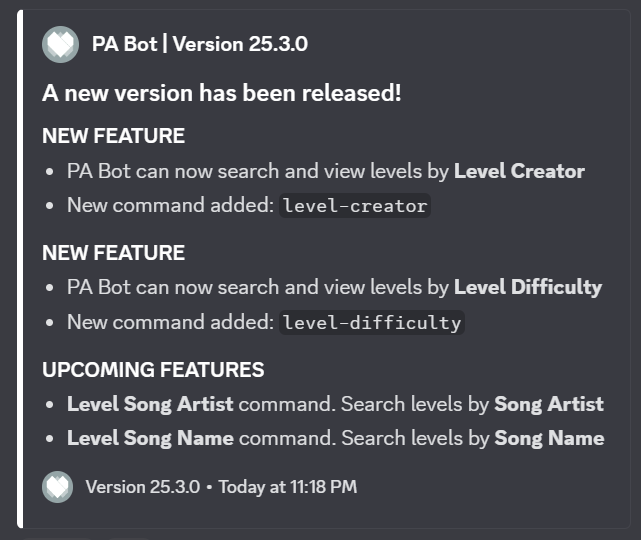Click the headline 'A new version has been released!'
Screen dimensions: 641x540
(221, 94)
